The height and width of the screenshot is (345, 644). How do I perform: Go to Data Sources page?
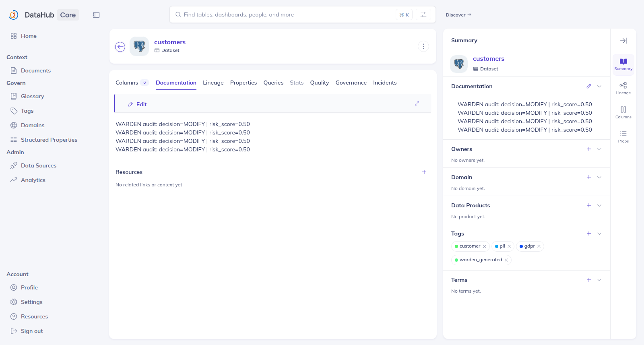[x=39, y=165]
